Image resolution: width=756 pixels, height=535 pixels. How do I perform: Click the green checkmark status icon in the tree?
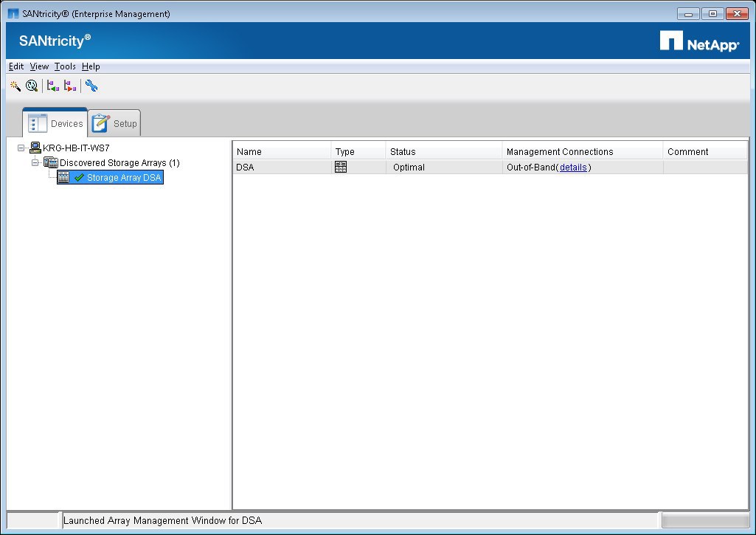click(79, 178)
